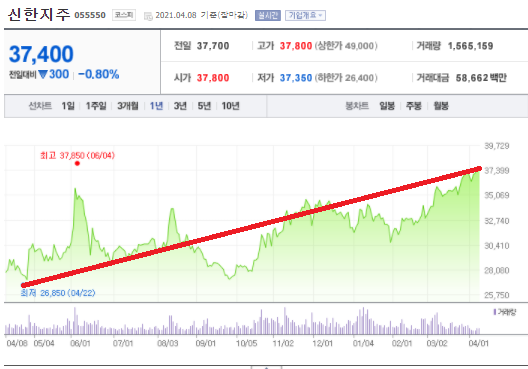
Task: Click the 37,399 y-axis label
Action: (x=497, y=171)
